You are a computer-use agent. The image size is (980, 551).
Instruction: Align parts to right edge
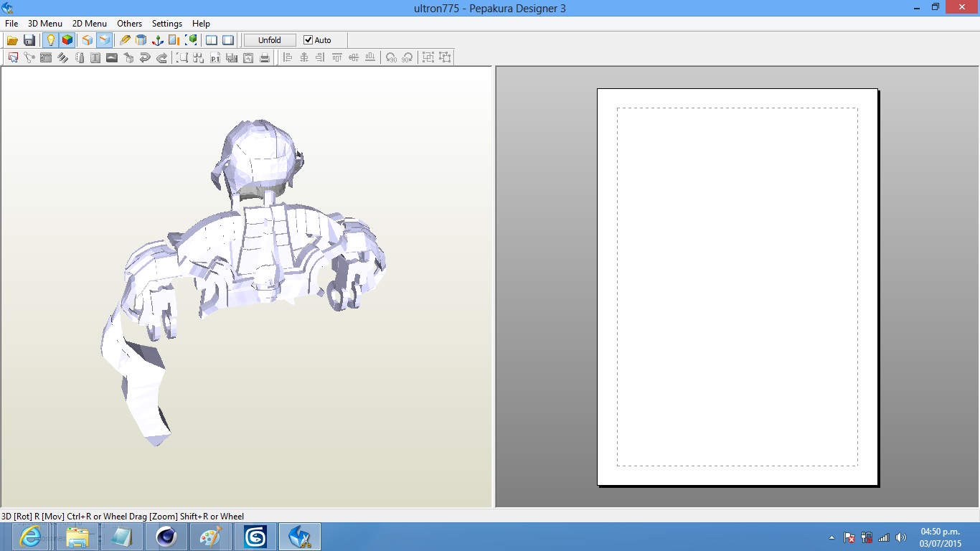(x=321, y=57)
